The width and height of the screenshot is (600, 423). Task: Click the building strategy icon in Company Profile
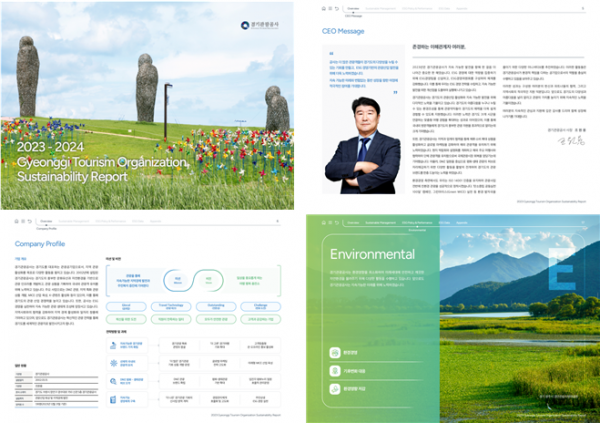click(x=113, y=400)
